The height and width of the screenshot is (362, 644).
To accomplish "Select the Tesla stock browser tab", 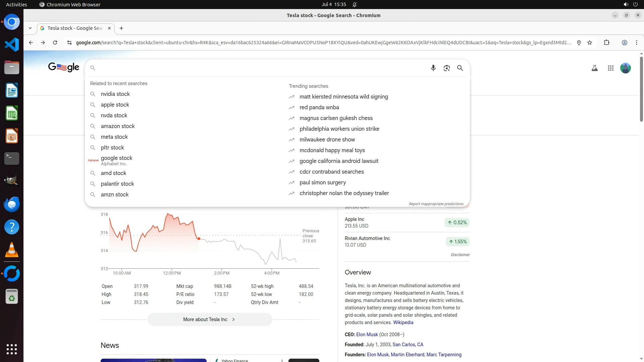I will tap(75, 28).
